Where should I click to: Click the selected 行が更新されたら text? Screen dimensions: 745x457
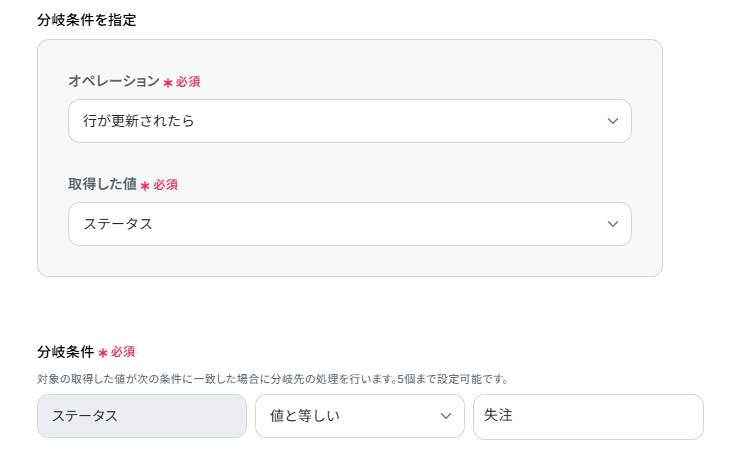(x=139, y=121)
